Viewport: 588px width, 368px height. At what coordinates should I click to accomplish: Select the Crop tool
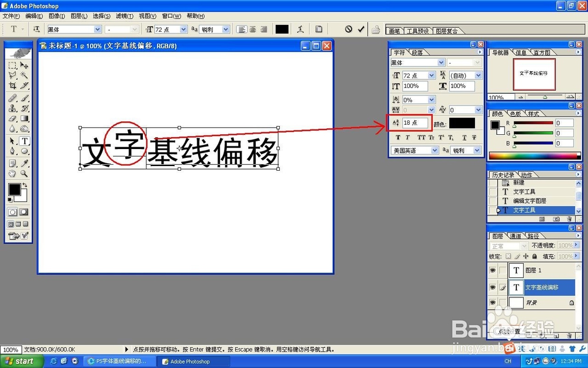(x=12, y=85)
